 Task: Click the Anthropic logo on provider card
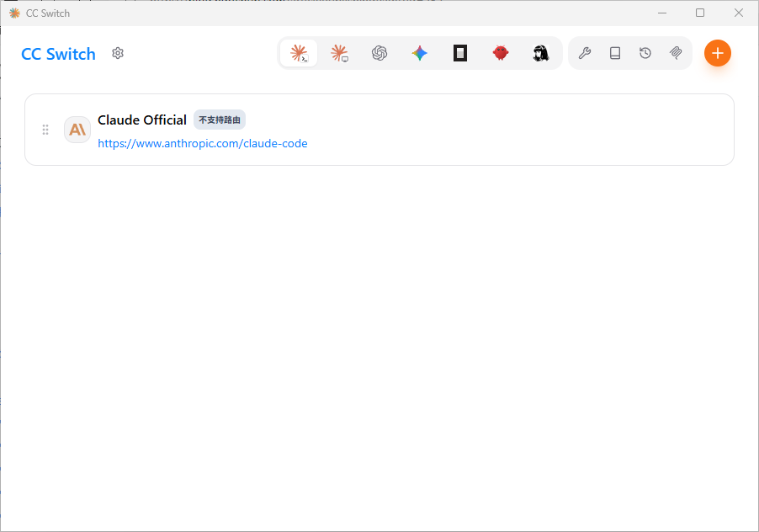(x=77, y=130)
